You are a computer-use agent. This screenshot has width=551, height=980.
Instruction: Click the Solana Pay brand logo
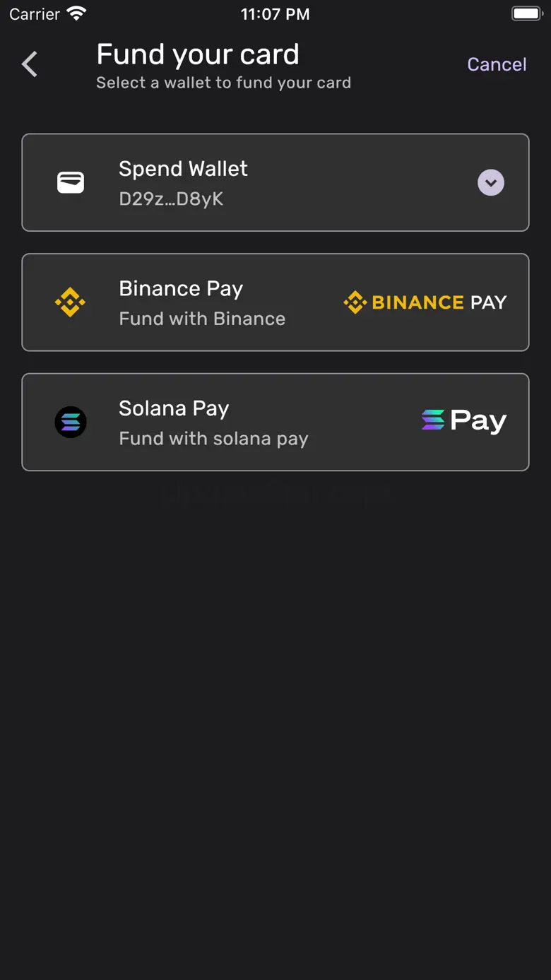[x=464, y=421]
